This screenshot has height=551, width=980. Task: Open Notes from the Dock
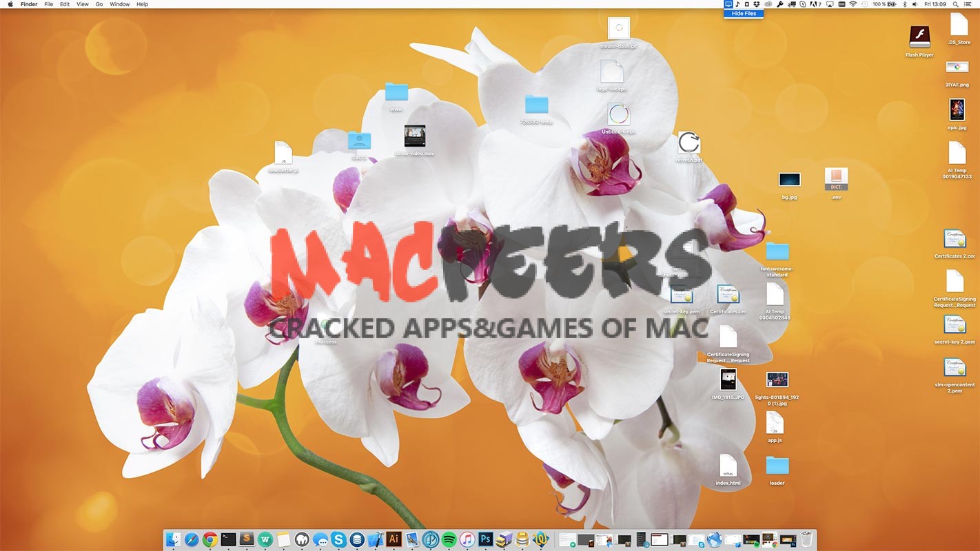coord(284,540)
